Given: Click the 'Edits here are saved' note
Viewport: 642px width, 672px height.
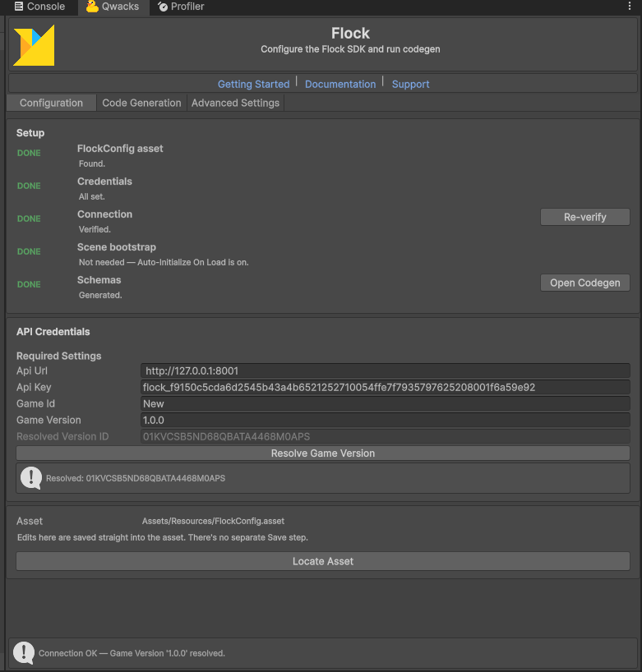Looking at the screenshot, I should point(163,537).
